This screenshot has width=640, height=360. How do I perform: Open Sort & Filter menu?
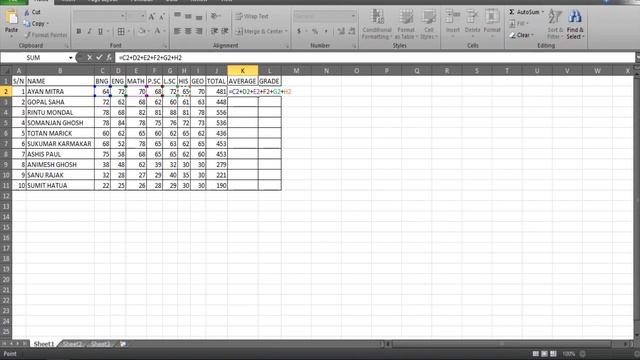click(555, 24)
